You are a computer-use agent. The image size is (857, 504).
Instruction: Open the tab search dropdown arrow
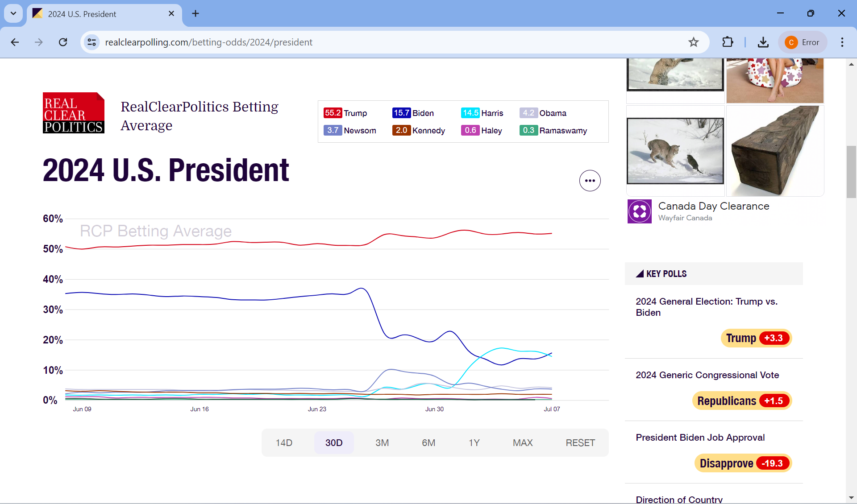click(13, 13)
